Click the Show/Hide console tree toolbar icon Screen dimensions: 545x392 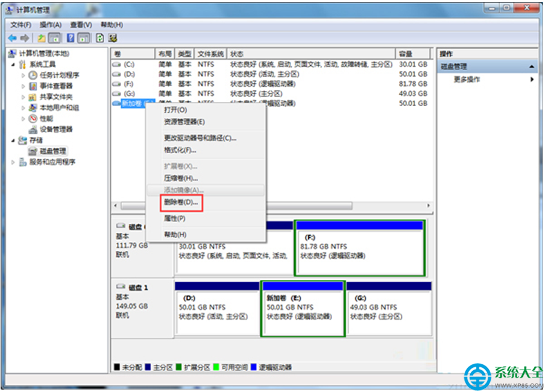[55, 38]
